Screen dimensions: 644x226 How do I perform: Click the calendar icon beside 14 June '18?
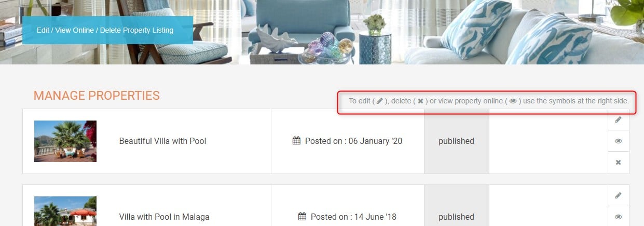pyautogui.click(x=303, y=216)
